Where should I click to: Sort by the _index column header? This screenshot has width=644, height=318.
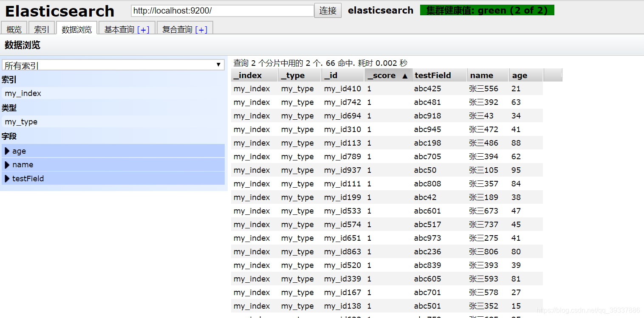tap(254, 75)
